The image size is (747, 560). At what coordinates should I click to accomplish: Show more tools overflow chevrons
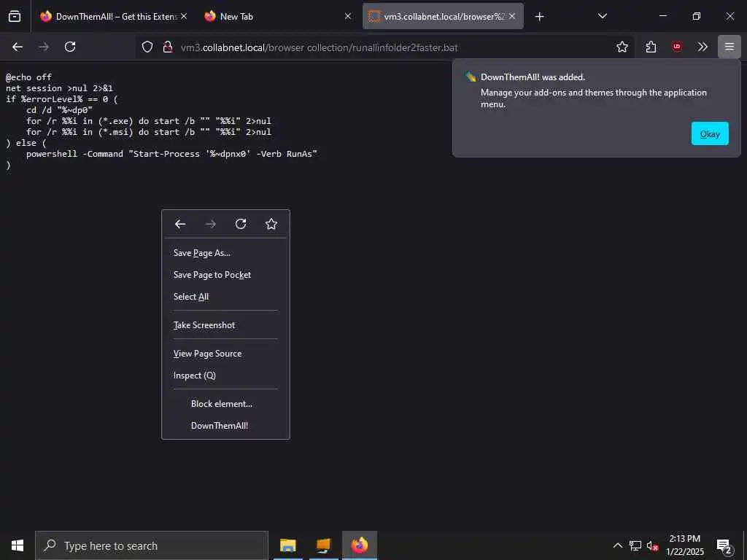click(703, 47)
